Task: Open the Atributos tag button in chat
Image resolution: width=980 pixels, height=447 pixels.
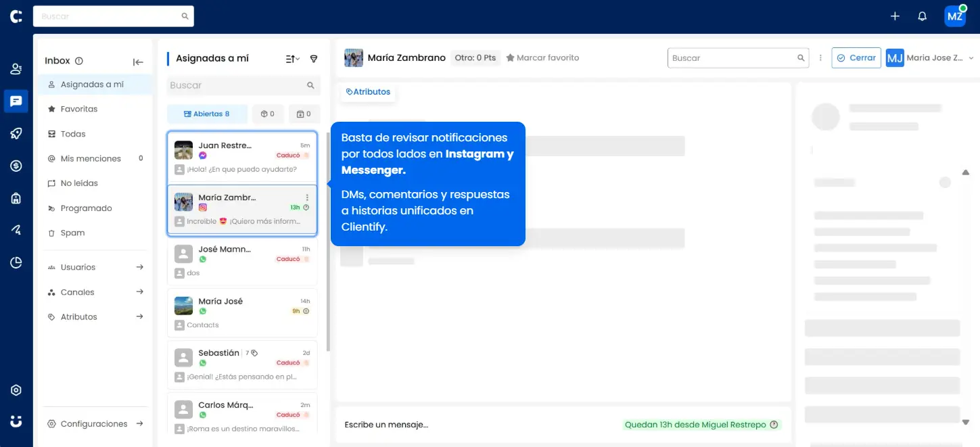Action: click(x=368, y=92)
